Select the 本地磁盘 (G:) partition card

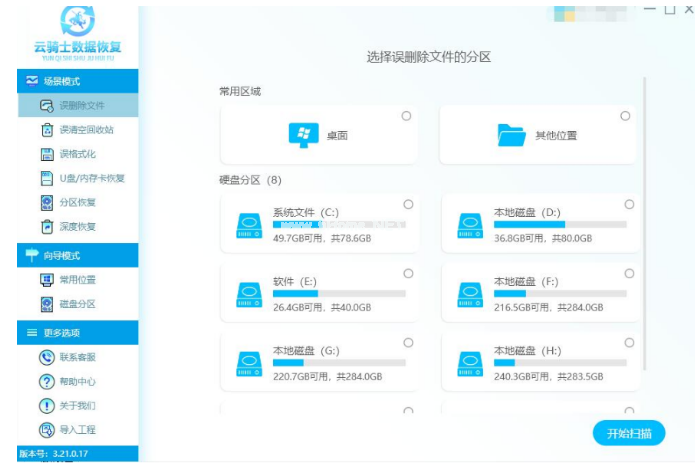[x=319, y=363]
